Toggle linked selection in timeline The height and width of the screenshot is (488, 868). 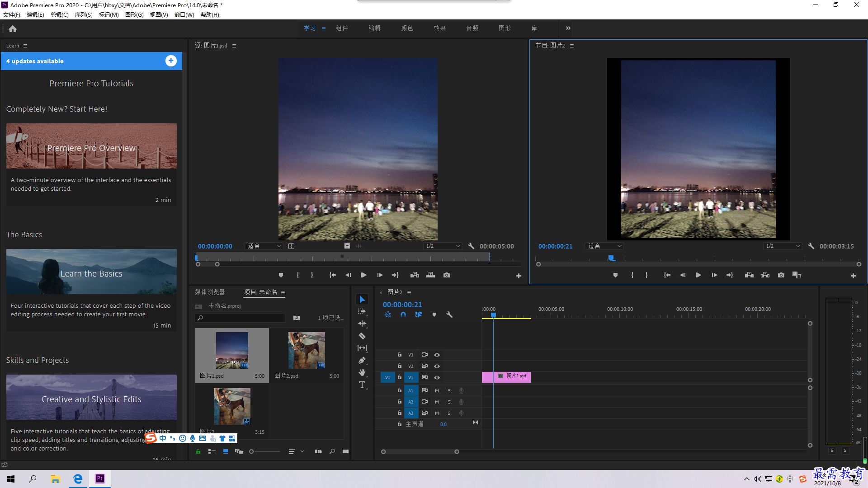[419, 314]
